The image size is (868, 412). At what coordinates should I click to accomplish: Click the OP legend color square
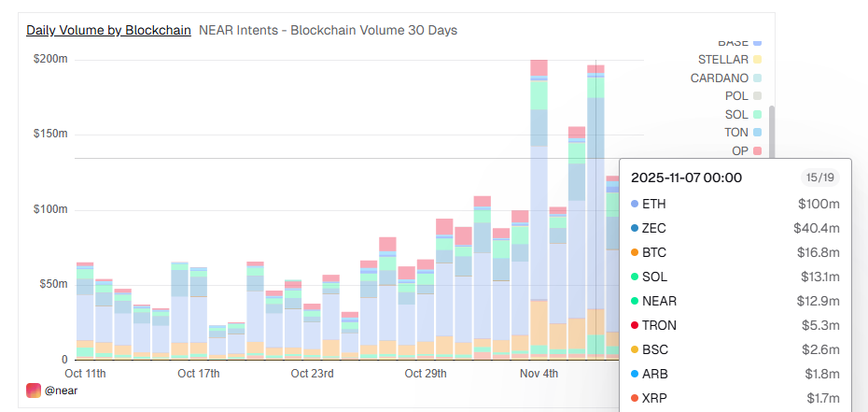coord(758,151)
